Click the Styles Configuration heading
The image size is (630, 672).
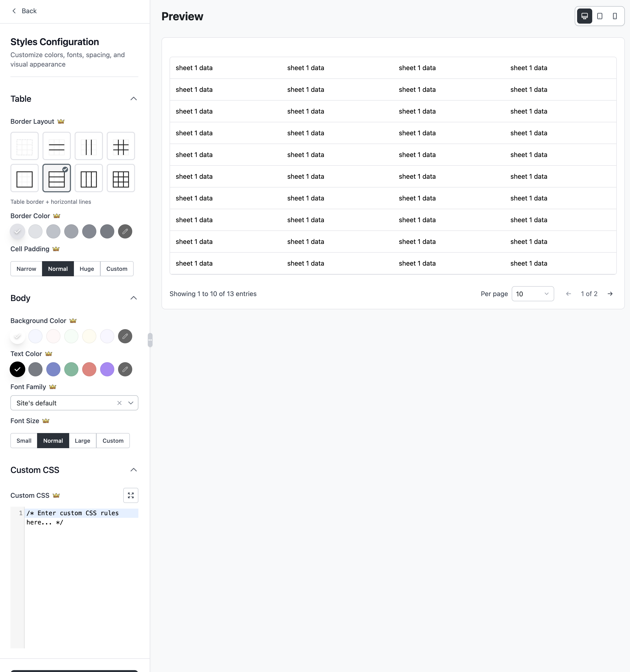pos(55,42)
